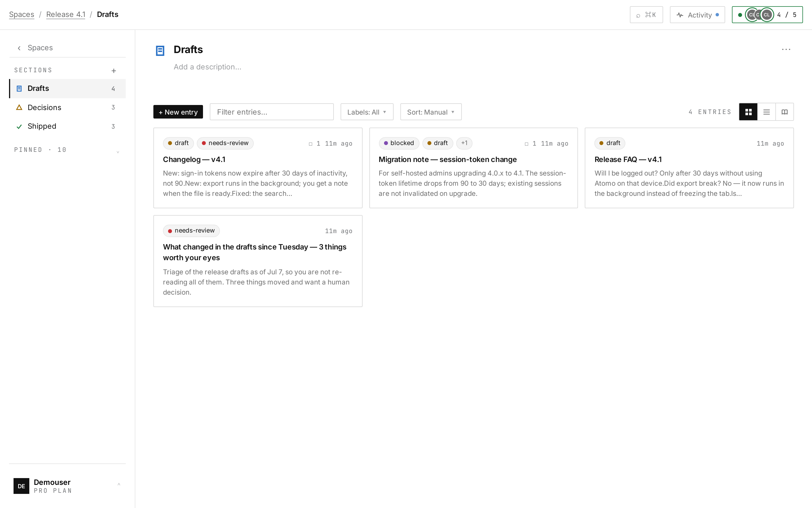The height and width of the screenshot is (508, 812).
Task: Click needs-review label on Changelog card
Action: (x=225, y=143)
